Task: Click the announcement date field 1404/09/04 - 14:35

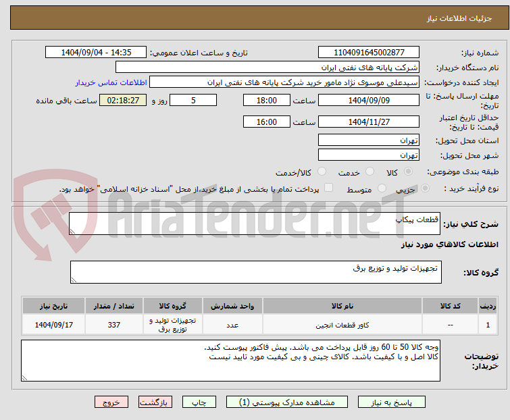Action: [96, 53]
